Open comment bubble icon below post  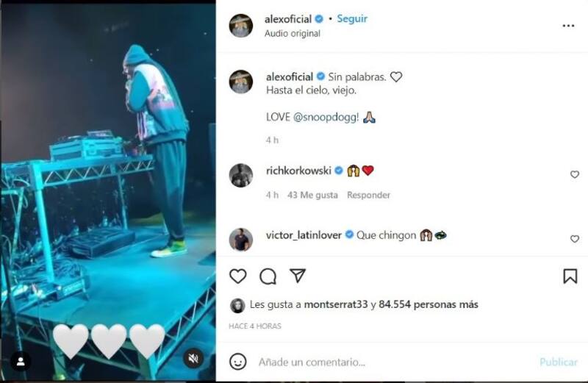[x=268, y=276]
